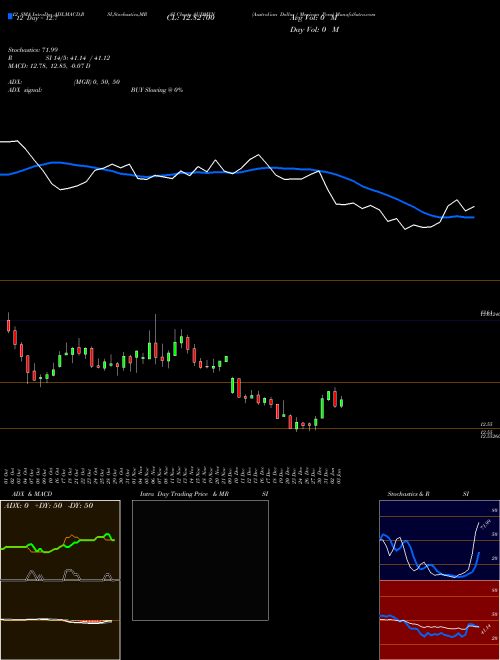Open the ADX & MACD mini chart
This screenshot has height=660, width=500.
pyautogui.click(x=60, y=580)
